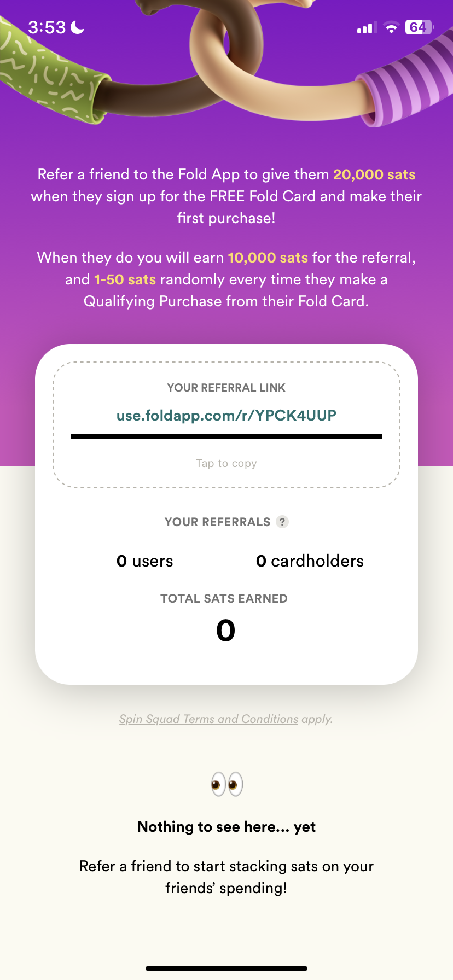Tap the moon Focus mode icon

[78, 27]
